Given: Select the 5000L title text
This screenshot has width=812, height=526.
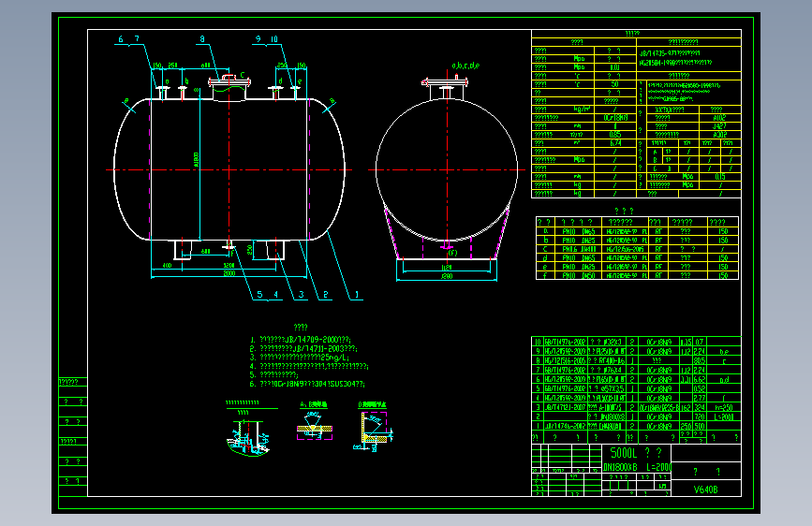Looking at the screenshot, I should pos(624,453).
